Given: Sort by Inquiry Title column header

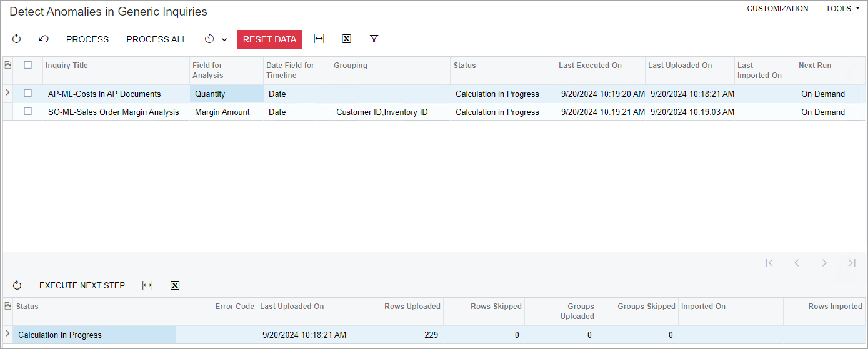Looking at the screenshot, I should [67, 66].
